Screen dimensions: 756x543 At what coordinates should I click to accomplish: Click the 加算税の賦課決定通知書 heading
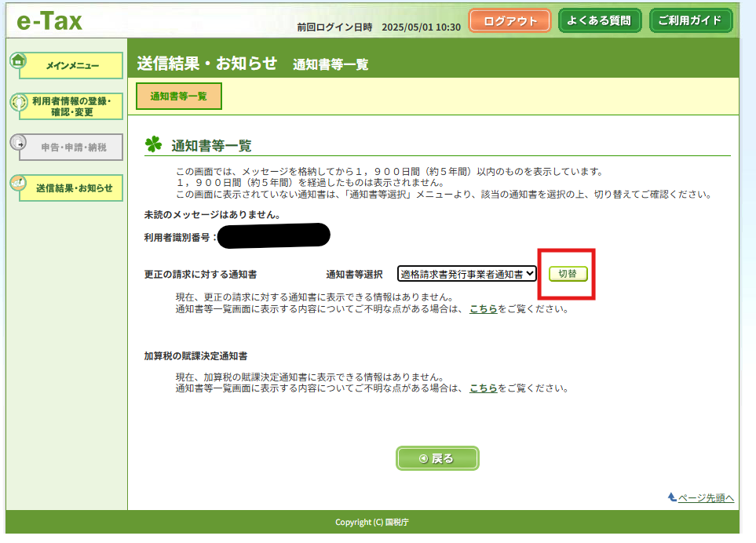(195, 356)
